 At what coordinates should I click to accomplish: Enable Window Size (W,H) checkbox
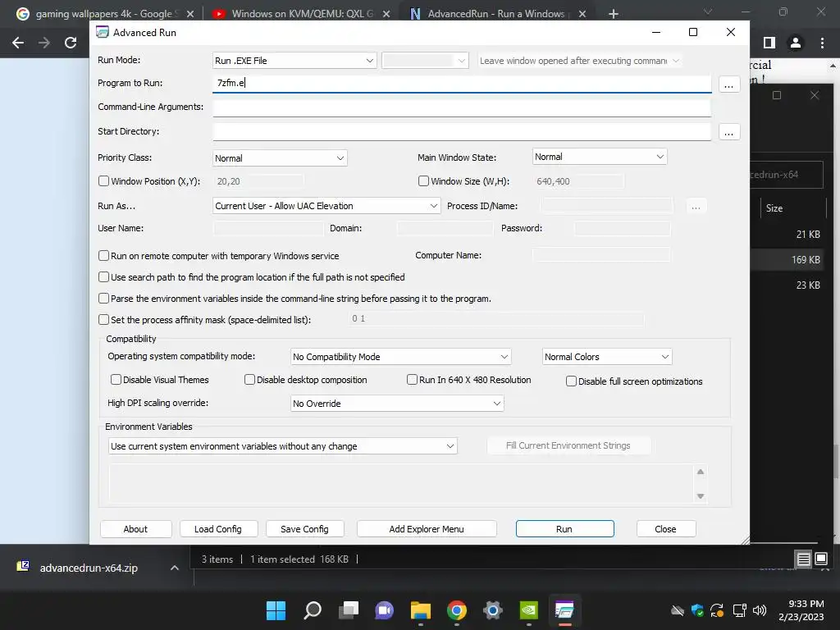tap(424, 181)
